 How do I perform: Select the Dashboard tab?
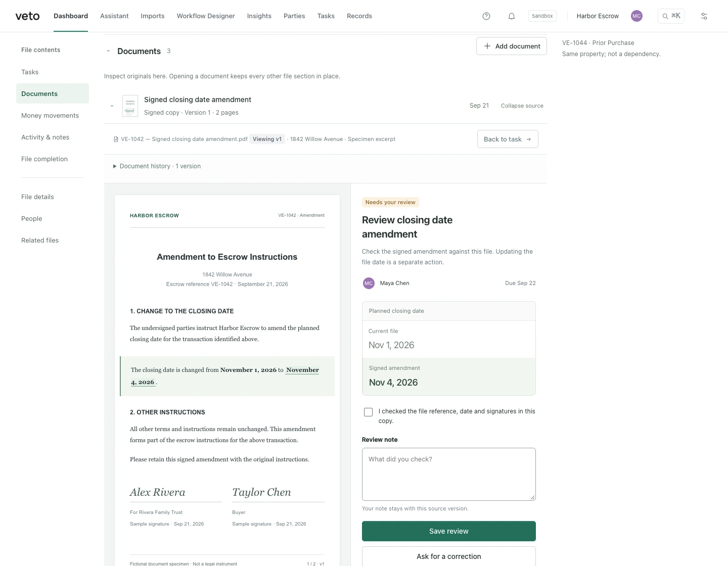coord(71,16)
